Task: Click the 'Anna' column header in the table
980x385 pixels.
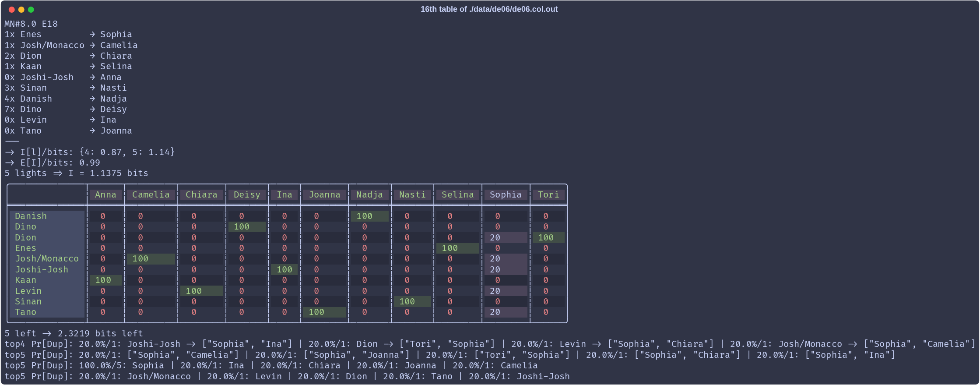Action: point(105,194)
